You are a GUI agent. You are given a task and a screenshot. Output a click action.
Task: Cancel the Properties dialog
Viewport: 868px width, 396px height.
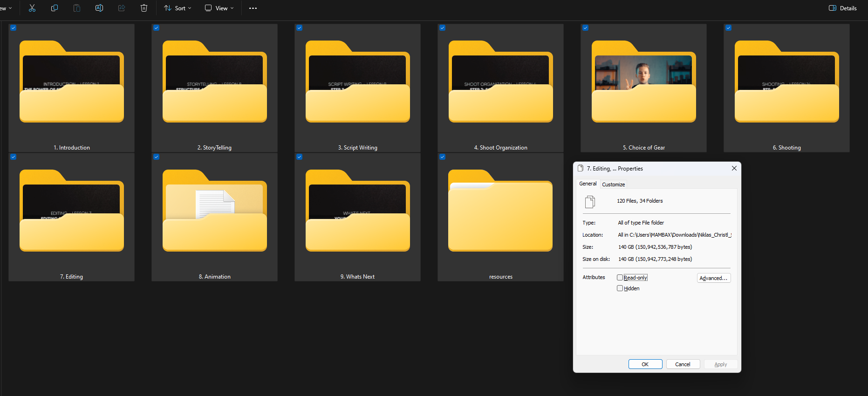pos(683,364)
